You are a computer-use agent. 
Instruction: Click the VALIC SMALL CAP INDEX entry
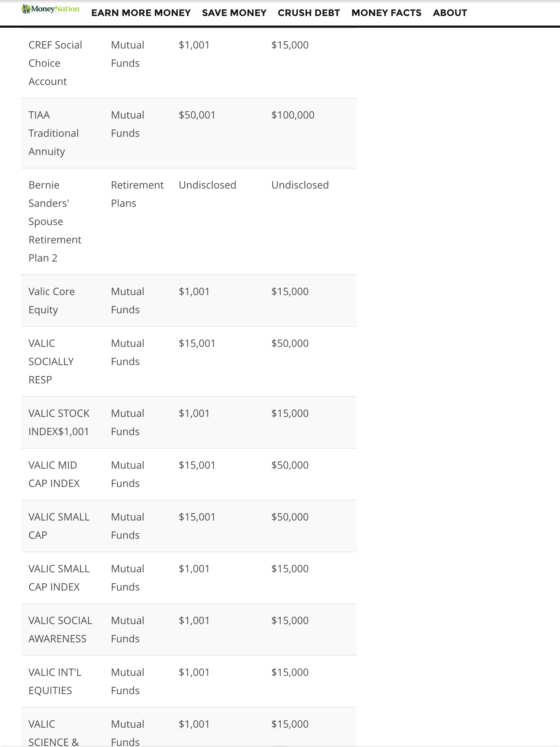[59, 578]
